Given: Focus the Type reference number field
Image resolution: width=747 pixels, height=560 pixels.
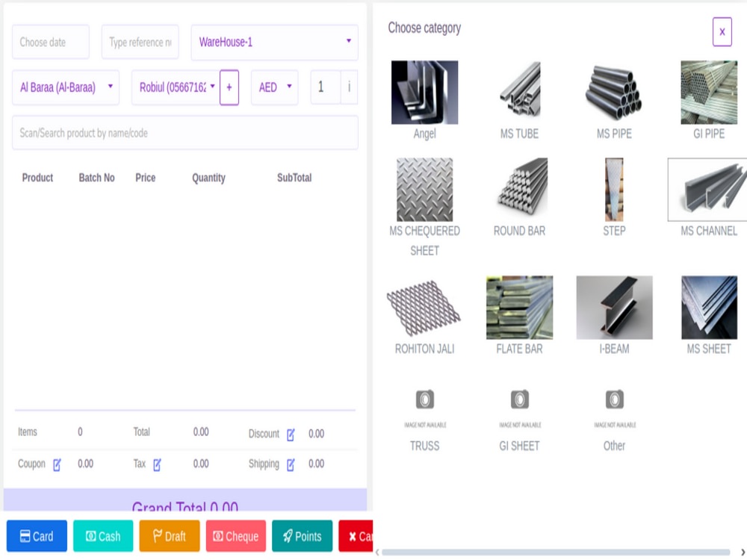Looking at the screenshot, I should coord(140,43).
